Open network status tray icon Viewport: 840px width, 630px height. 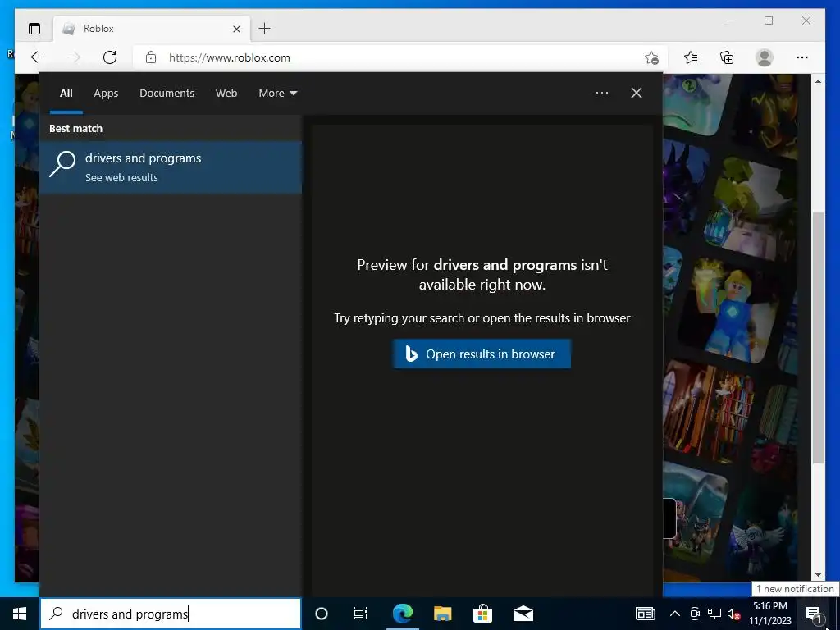(714, 614)
